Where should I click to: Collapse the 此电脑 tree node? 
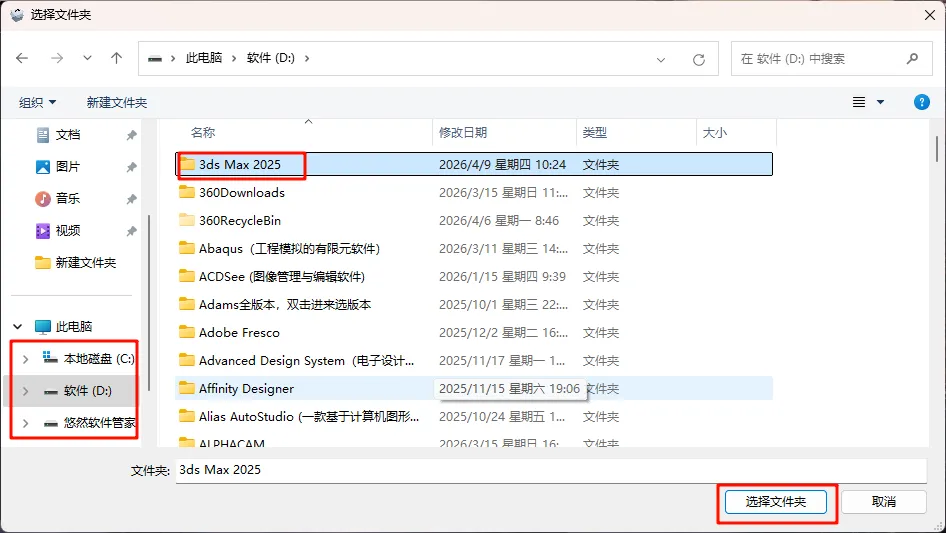17,327
